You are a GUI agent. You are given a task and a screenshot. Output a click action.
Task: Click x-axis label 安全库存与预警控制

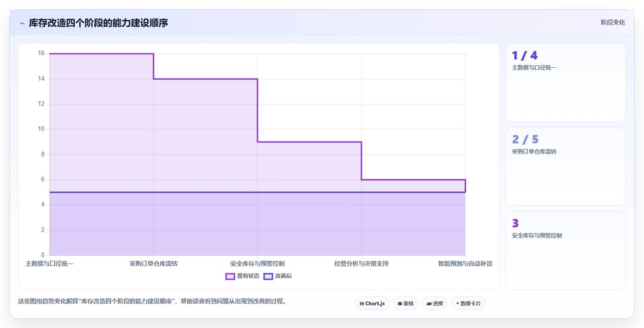(257, 264)
